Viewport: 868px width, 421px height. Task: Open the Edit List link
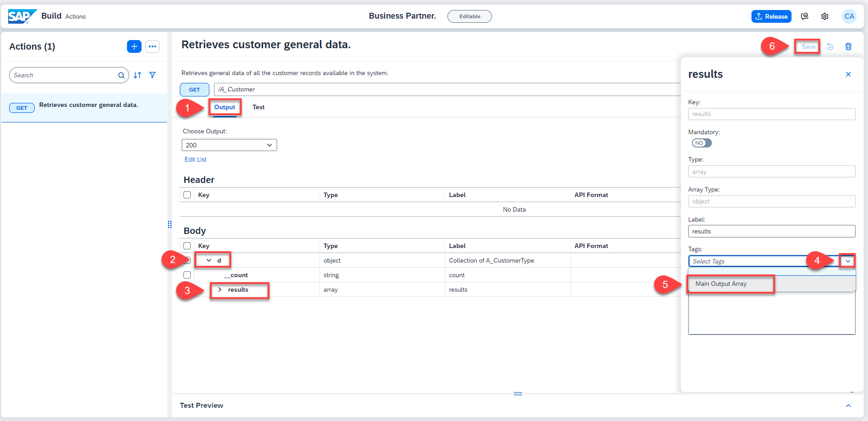click(196, 159)
